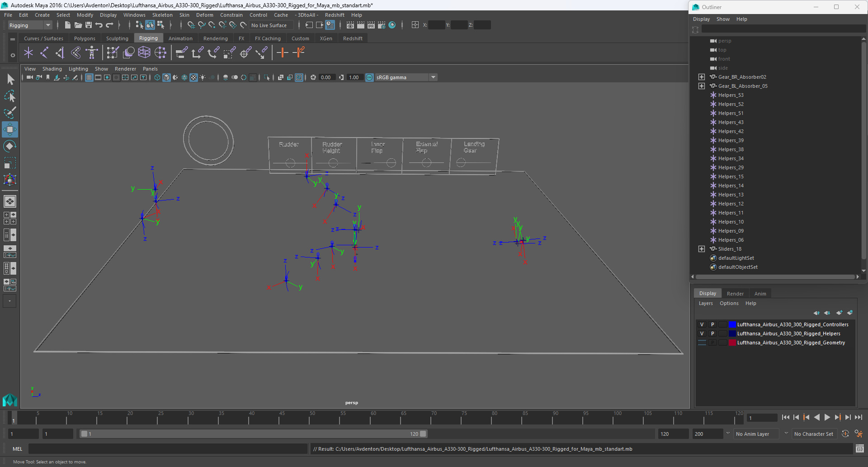This screenshot has width=868, height=467.
Task: Click the IK Handle shelf tool
Action: pyautogui.click(x=60, y=53)
